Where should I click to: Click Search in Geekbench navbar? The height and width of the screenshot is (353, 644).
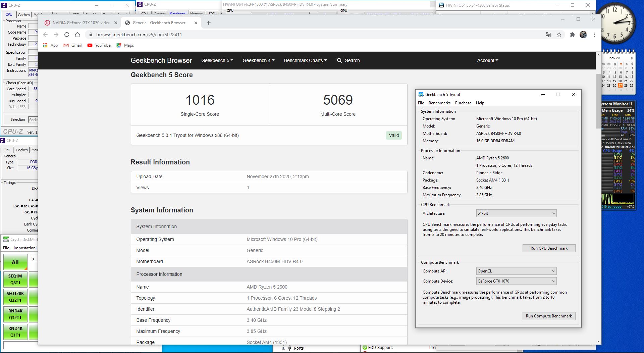pyautogui.click(x=348, y=60)
